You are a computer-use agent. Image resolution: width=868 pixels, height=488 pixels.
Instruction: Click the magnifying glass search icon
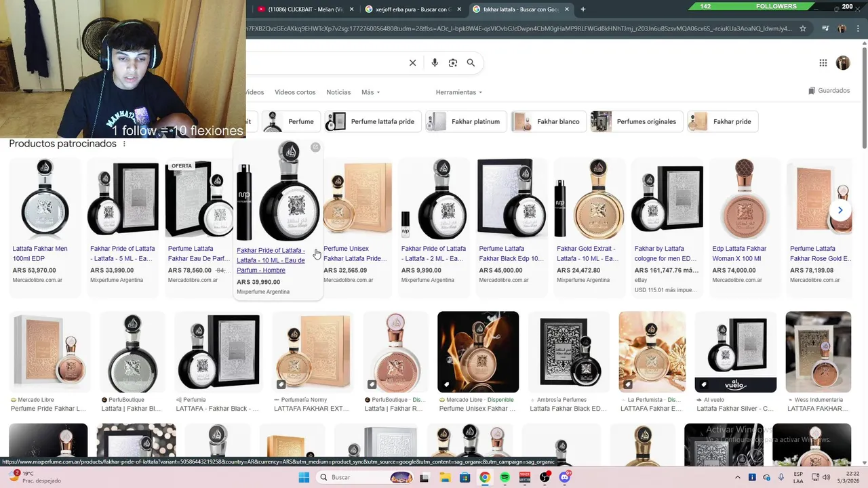(x=471, y=63)
